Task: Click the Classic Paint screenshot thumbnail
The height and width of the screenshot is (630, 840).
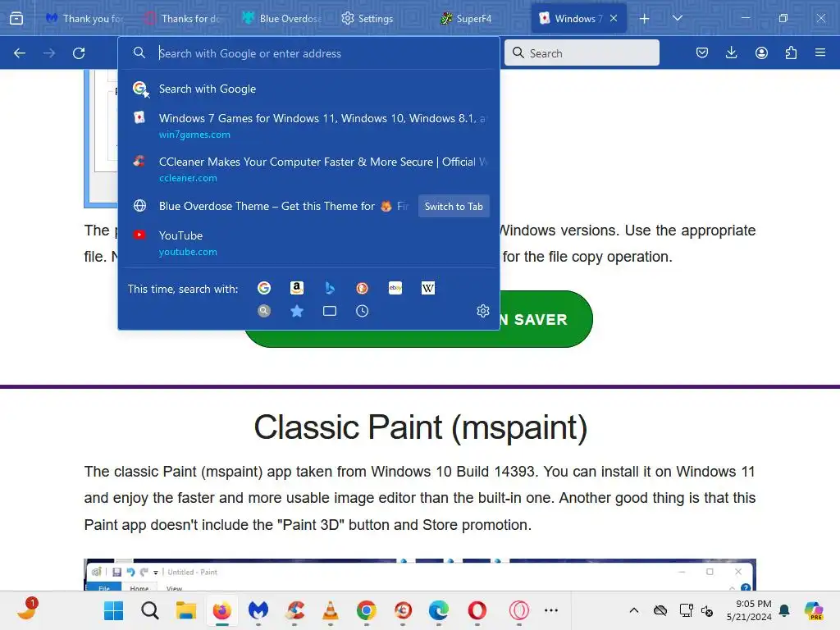Action: (x=420, y=574)
